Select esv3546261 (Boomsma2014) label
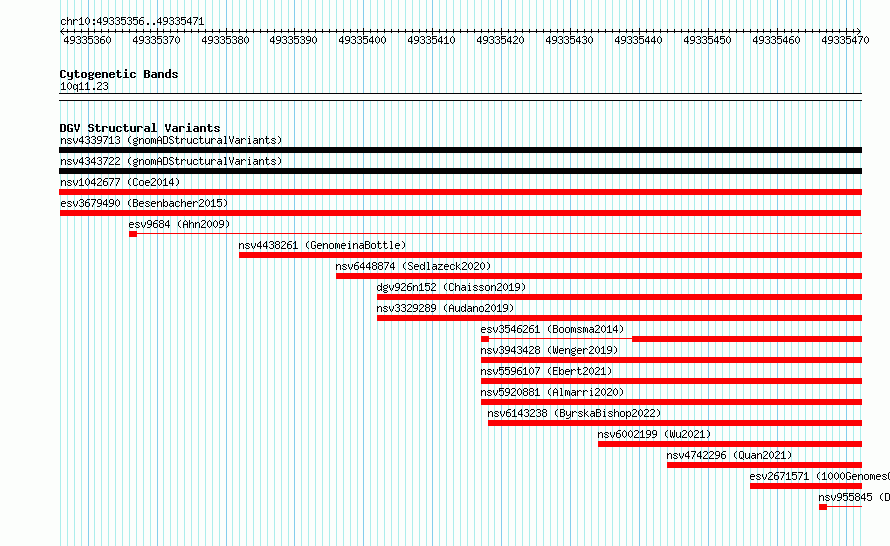890x546 pixels. tap(552, 329)
